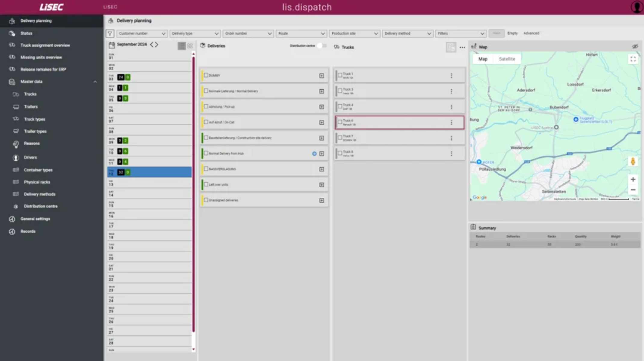
Task: Enter map fullscreen mode
Action: tap(633, 59)
